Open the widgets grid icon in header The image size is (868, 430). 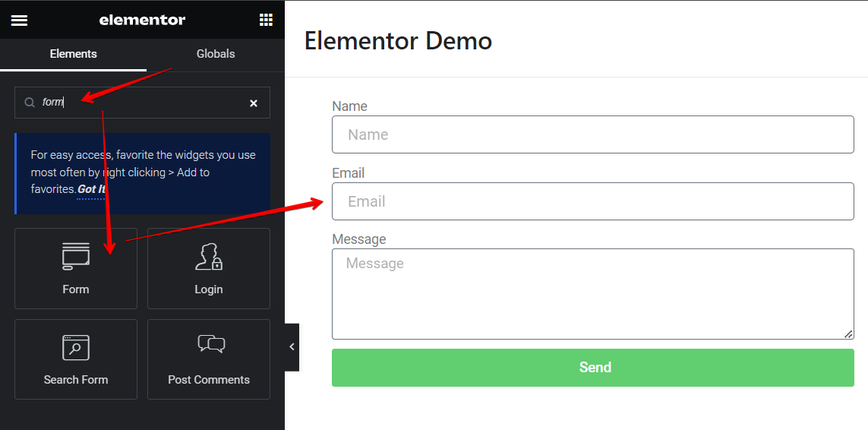pos(266,21)
